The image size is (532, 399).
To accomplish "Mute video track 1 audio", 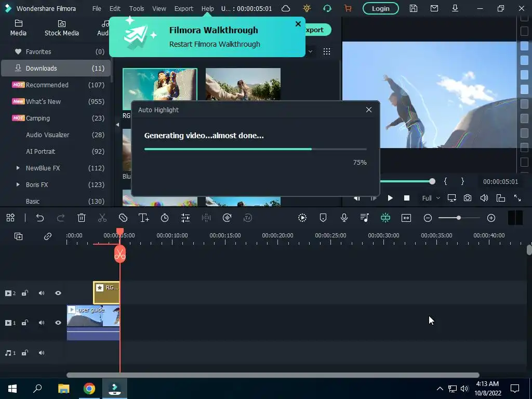I will click(42, 323).
